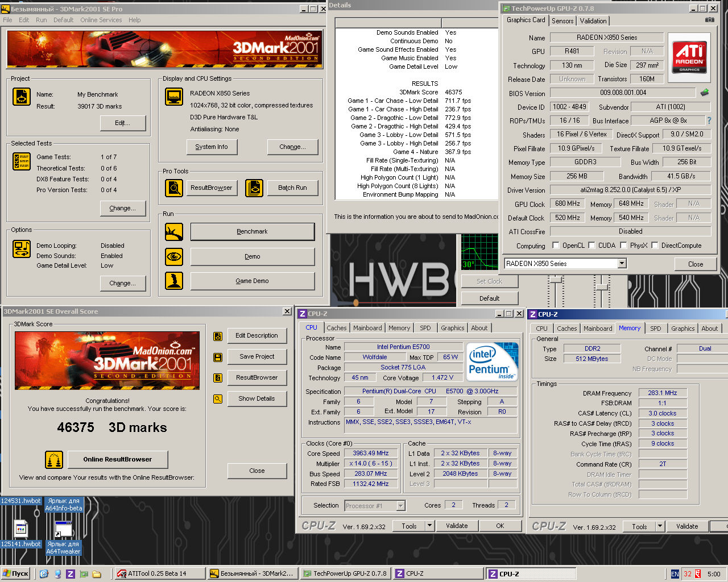Click the Display and CPU Settings monitor icon
Image resolution: width=728 pixels, height=582 pixels.
174,97
